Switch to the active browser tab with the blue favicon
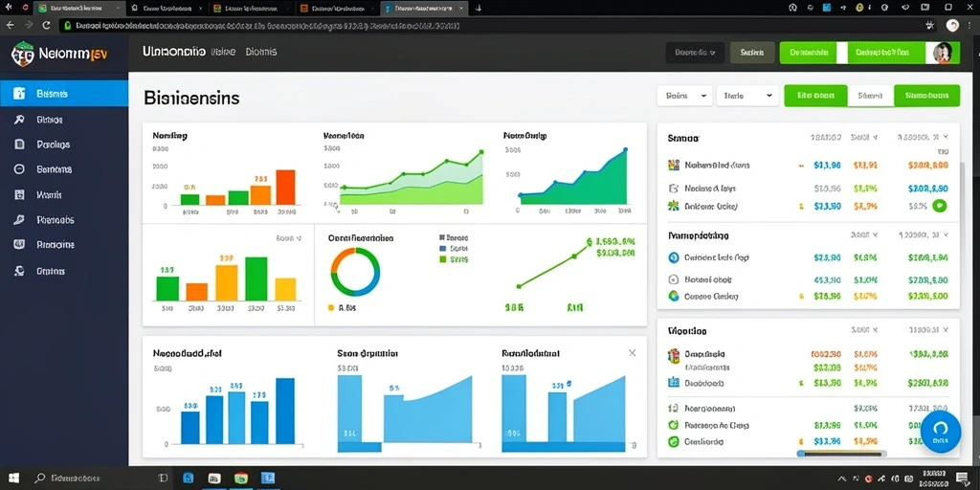This screenshot has width=980, height=490. pos(423,9)
